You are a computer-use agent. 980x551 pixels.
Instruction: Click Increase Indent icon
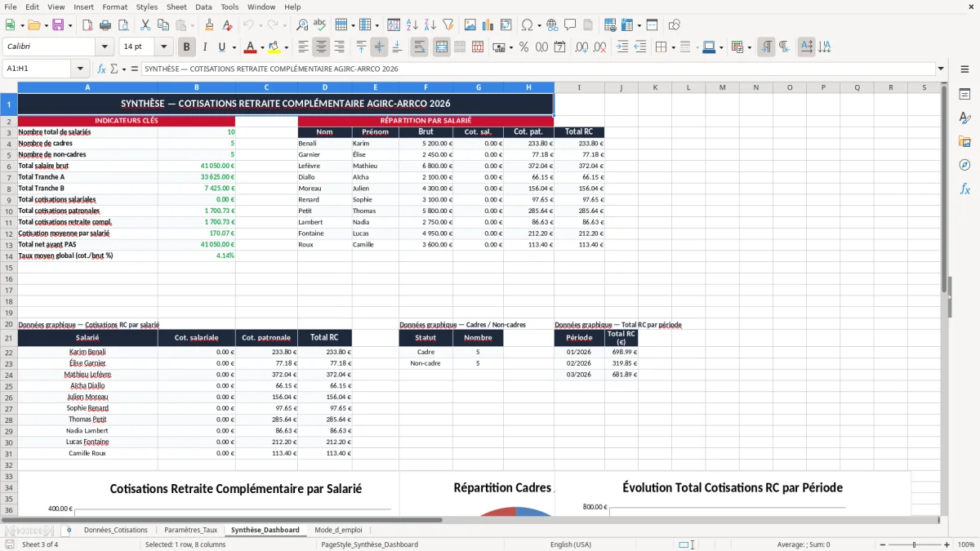(622, 47)
